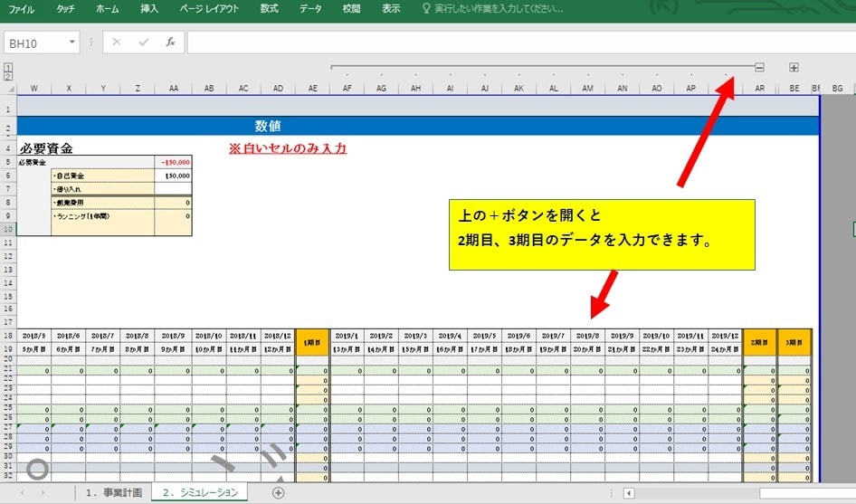
Task: Switch to the ホーム ribbon tab
Action: pyautogui.click(x=107, y=9)
